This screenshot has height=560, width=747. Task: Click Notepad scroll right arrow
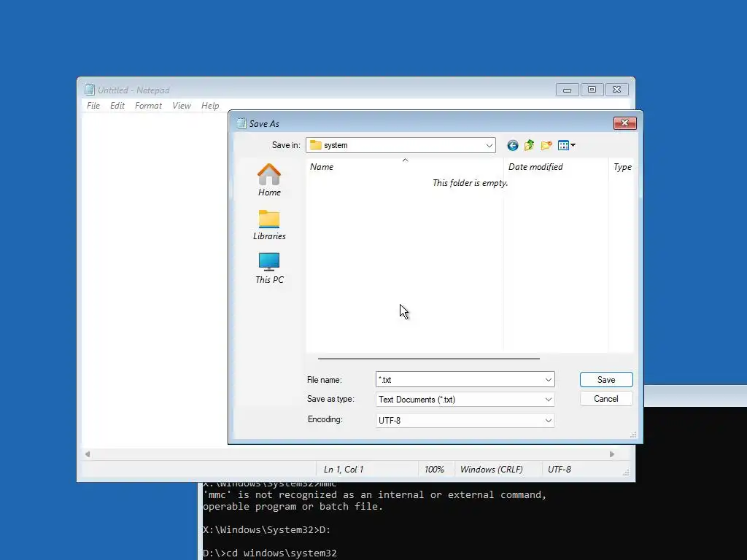pos(612,454)
